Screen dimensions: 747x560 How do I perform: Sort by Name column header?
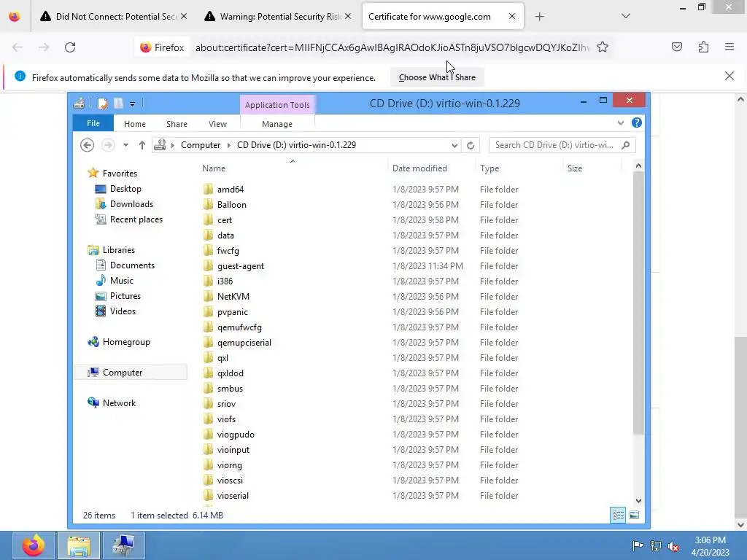(214, 168)
